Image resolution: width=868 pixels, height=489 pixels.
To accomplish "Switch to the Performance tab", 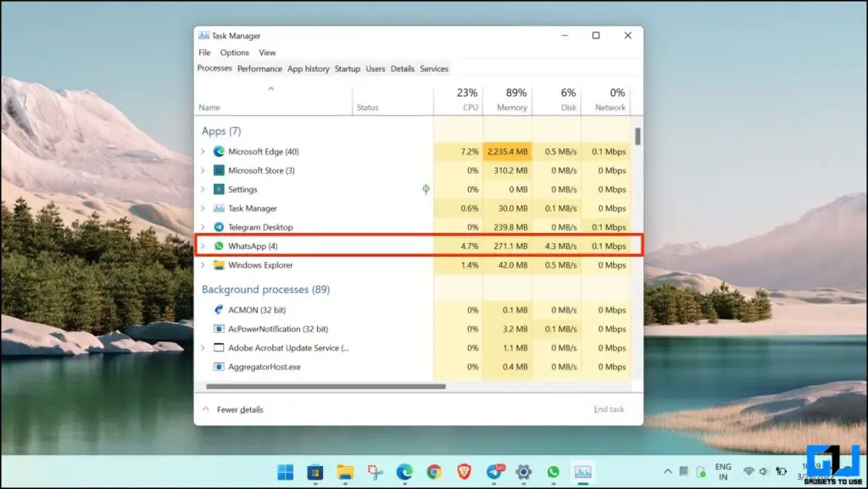I will 259,69.
